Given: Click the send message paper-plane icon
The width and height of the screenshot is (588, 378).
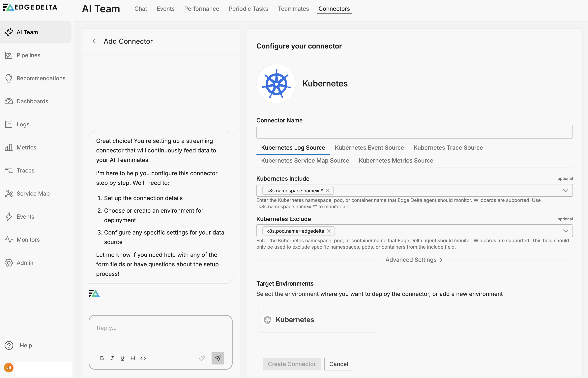Looking at the screenshot, I should click(x=218, y=358).
